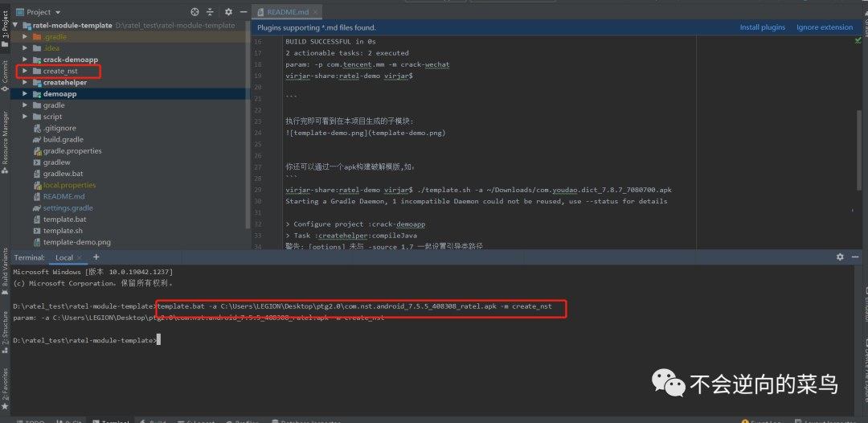Open the Resource Manager side tab

pyautogui.click(x=5, y=143)
